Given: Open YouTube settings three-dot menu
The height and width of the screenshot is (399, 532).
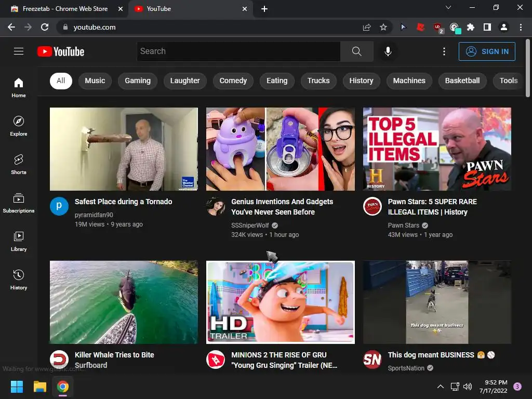Looking at the screenshot, I should [444, 51].
